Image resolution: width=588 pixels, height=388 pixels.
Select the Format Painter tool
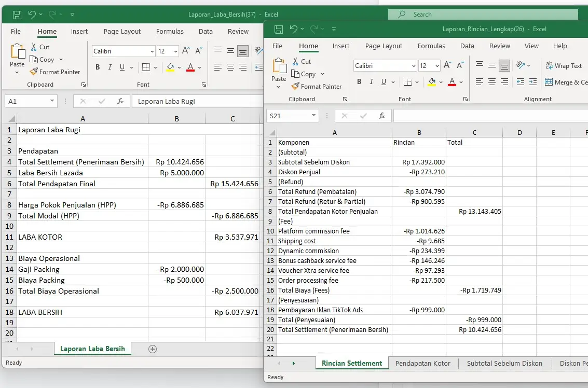tap(317, 87)
